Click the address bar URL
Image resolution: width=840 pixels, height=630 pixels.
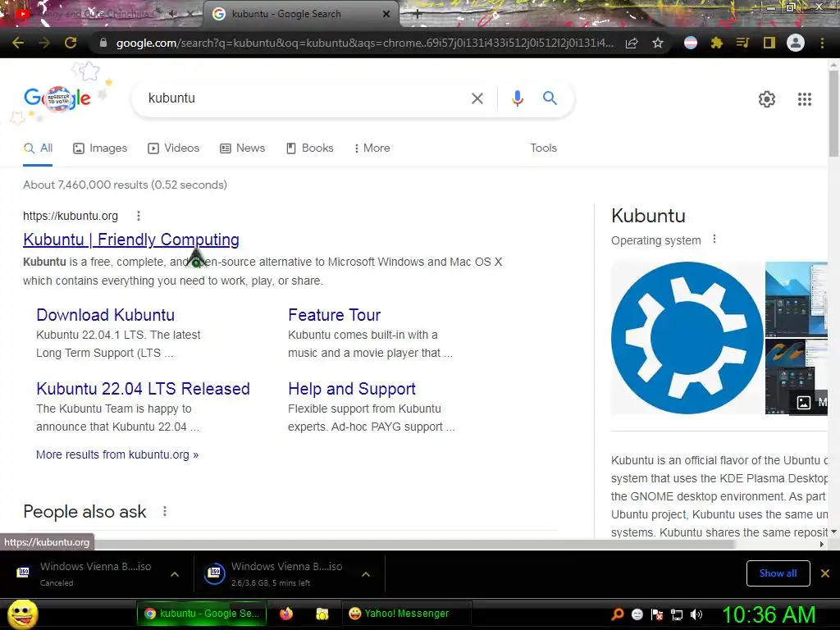coord(364,43)
